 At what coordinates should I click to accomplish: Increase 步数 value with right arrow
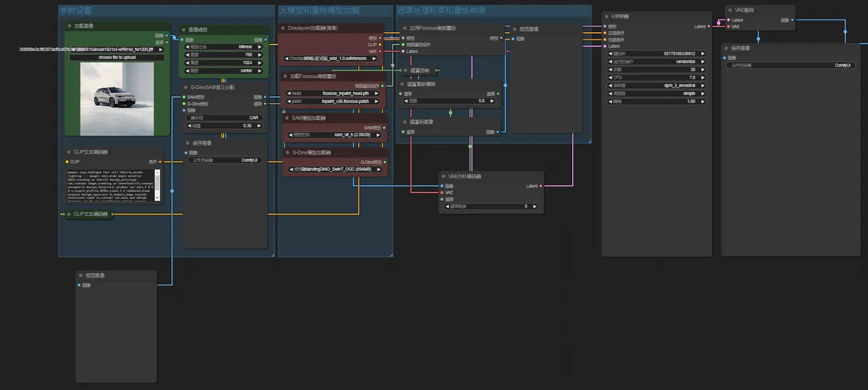click(x=703, y=69)
